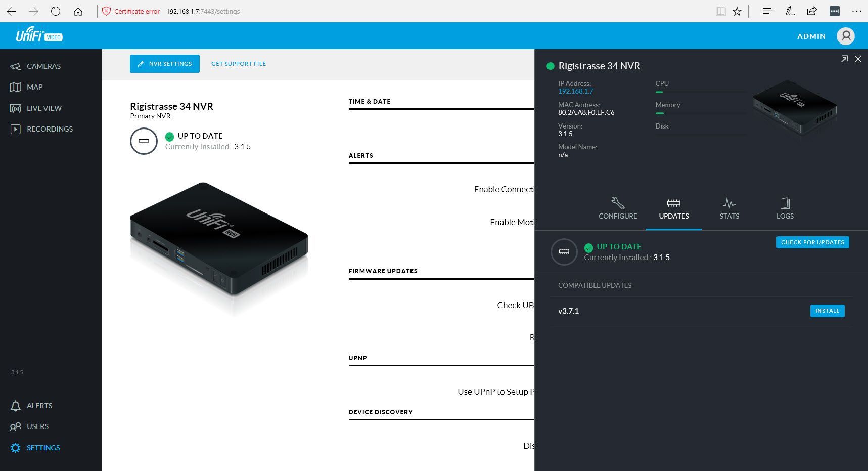This screenshot has height=471, width=868.
Task: Refresh the browser page
Action: [x=56, y=11]
